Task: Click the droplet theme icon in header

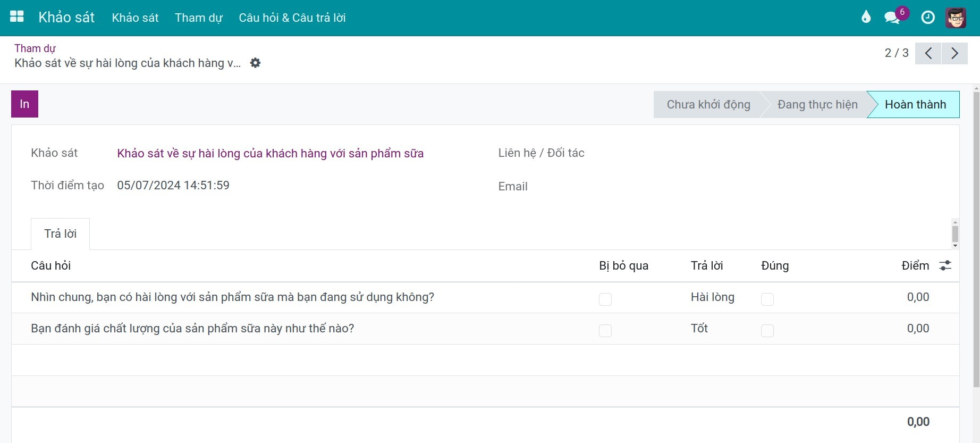Action: point(866,17)
